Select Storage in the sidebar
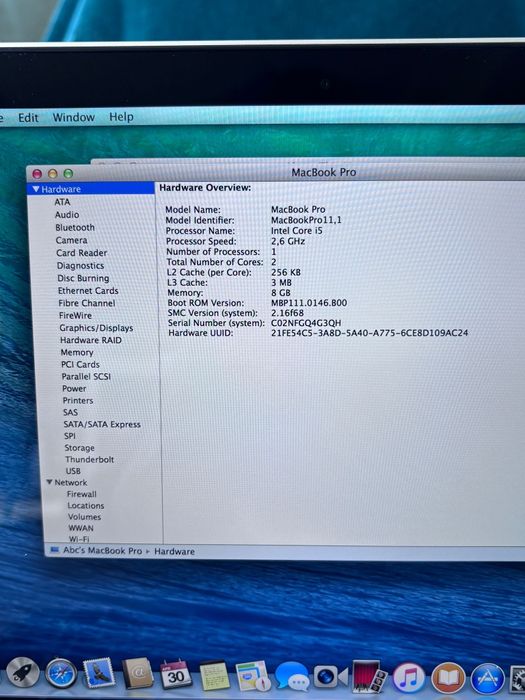The image size is (525, 700). coord(79,448)
